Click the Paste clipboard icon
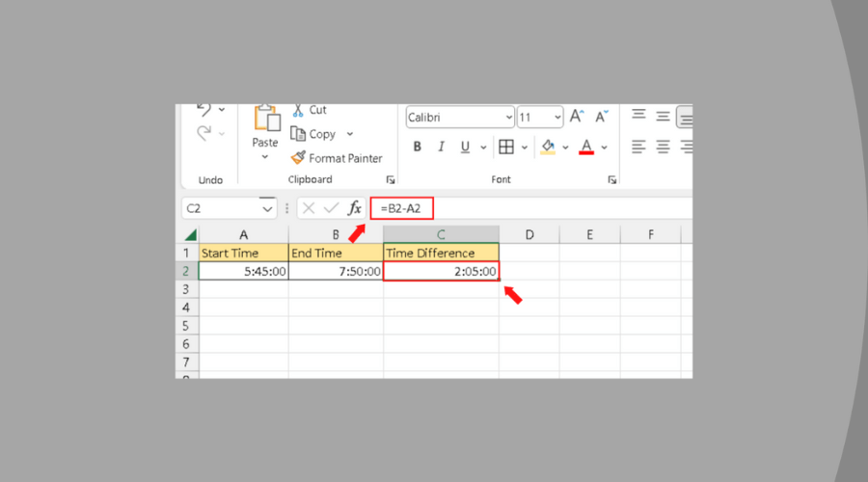The height and width of the screenshot is (482, 868). (266, 118)
